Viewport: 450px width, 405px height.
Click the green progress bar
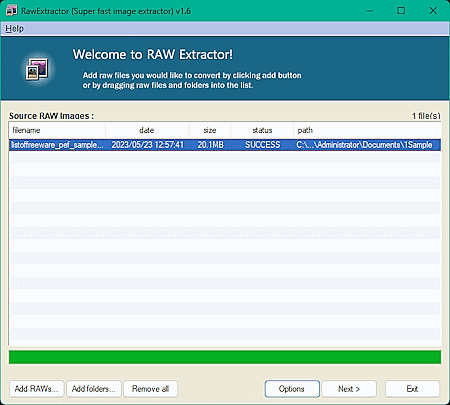point(225,357)
